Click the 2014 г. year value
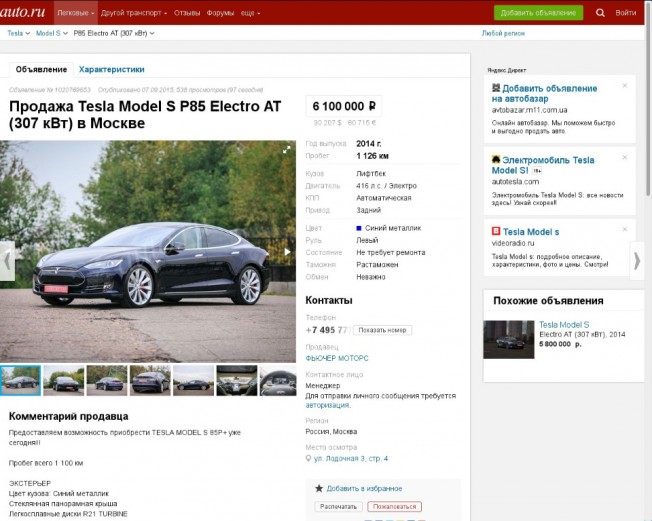 click(368, 143)
